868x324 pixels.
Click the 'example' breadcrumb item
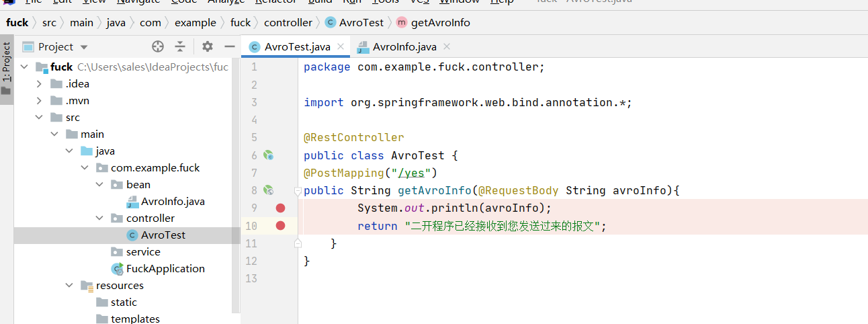click(x=196, y=22)
